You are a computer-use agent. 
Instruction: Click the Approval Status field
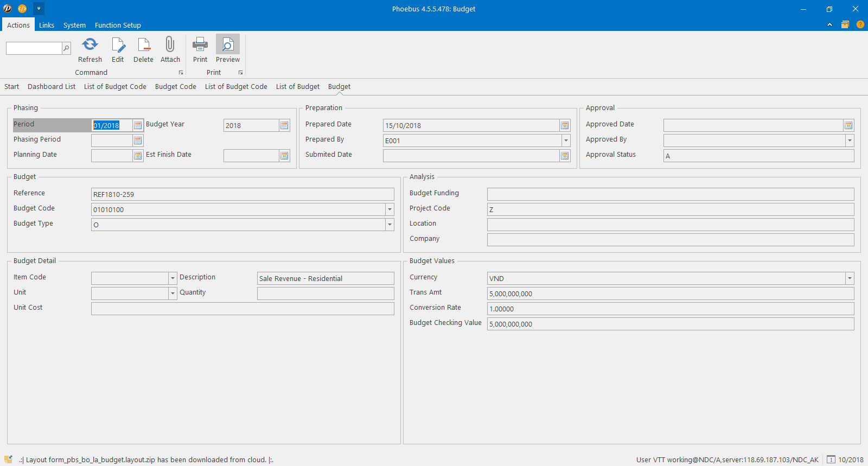tap(758, 156)
